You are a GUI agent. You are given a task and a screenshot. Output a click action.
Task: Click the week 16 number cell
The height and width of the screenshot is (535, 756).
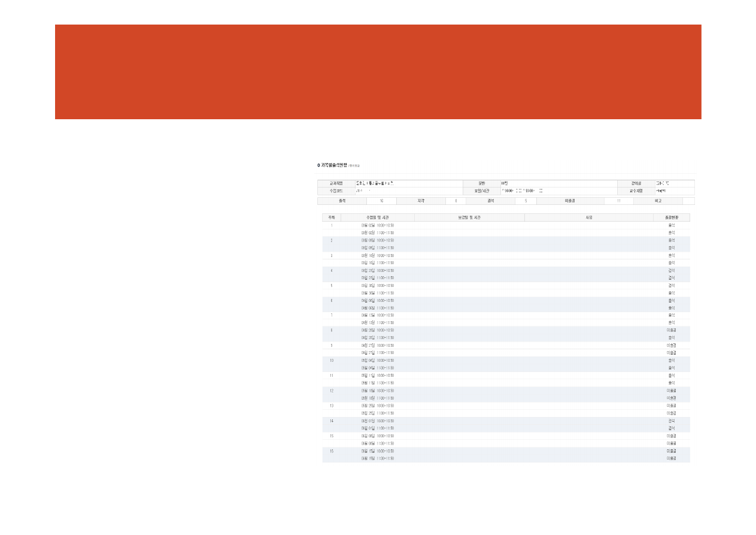(x=331, y=451)
